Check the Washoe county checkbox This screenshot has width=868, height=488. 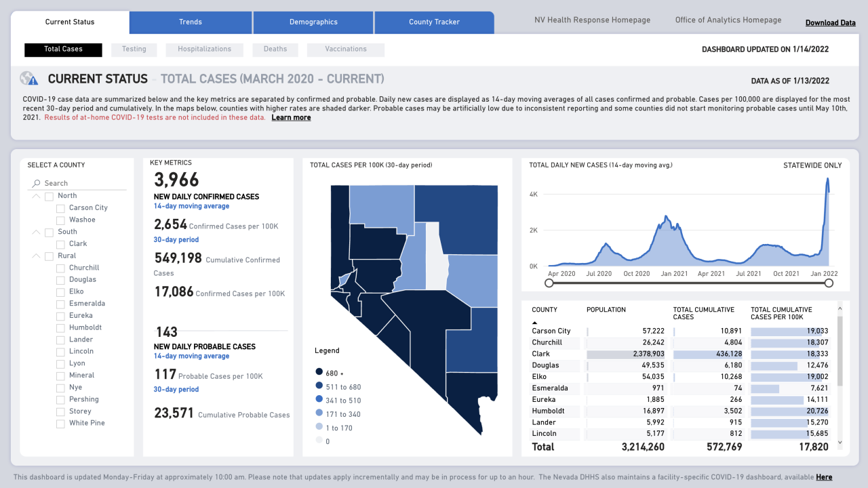click(61, 220)
